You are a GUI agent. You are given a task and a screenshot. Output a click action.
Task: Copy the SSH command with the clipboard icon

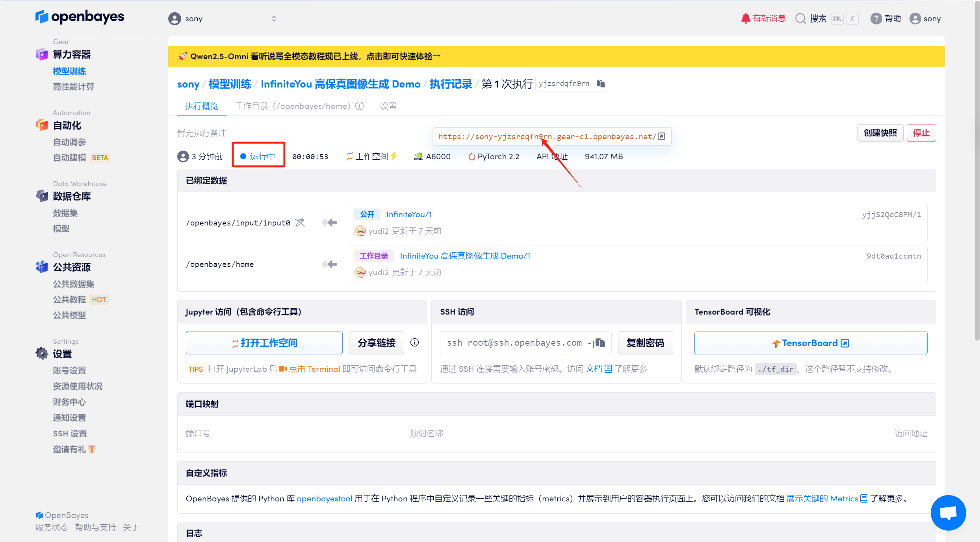(x=600, y=343)
